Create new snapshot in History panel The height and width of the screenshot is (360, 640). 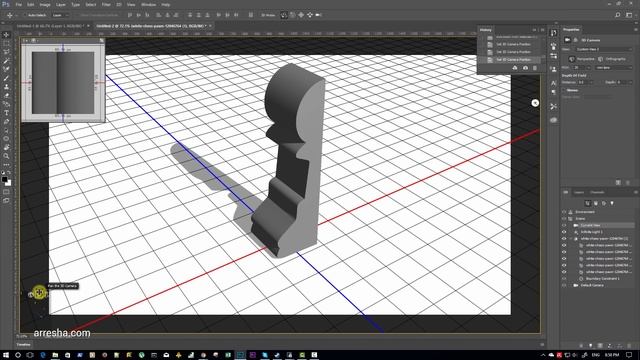tap(525, 68)
